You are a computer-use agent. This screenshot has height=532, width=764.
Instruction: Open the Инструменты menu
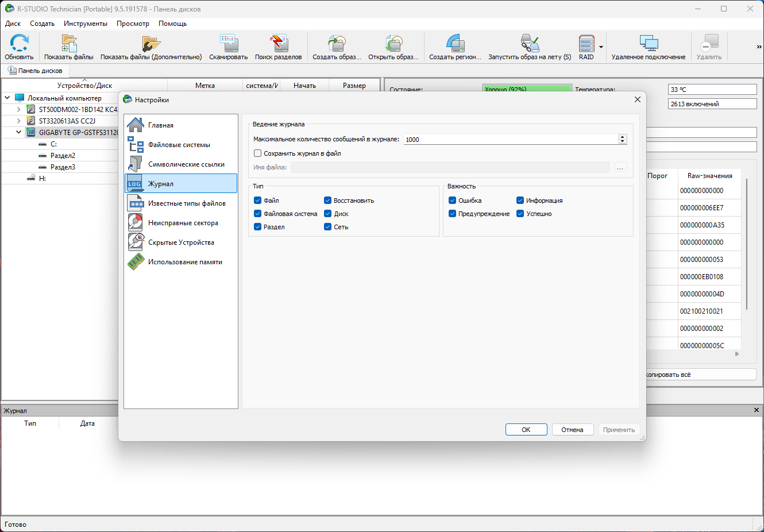(x=86, y=24)
